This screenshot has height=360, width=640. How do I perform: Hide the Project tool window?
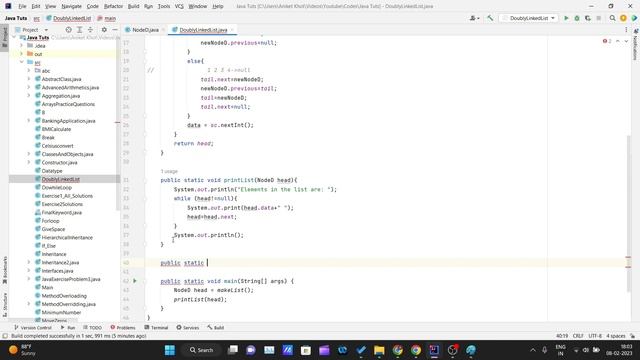(x=115, y=30)
